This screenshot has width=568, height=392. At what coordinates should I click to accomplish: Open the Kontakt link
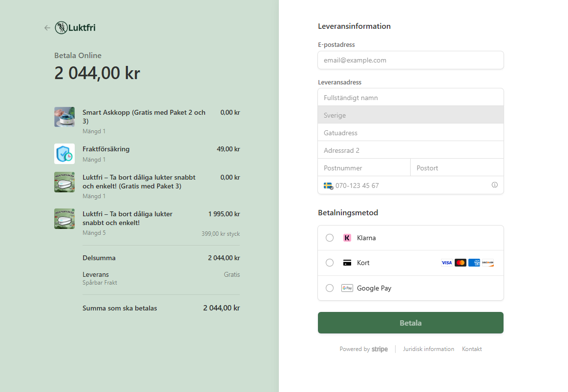pos(472,349)
